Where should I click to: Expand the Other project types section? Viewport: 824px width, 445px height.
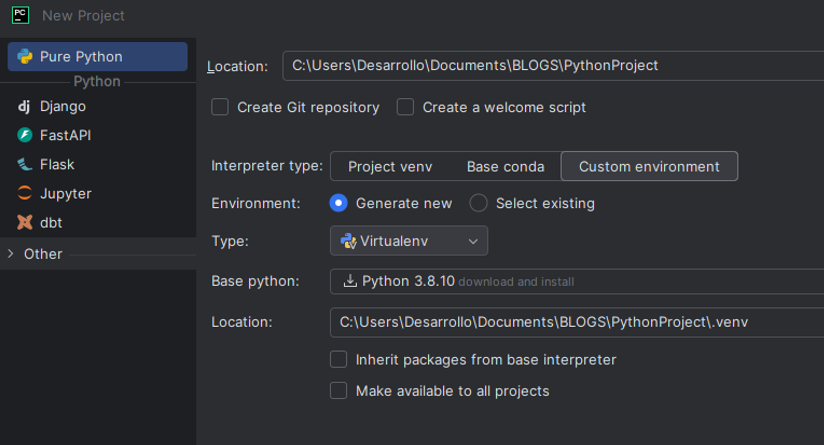tap(11, 254)
